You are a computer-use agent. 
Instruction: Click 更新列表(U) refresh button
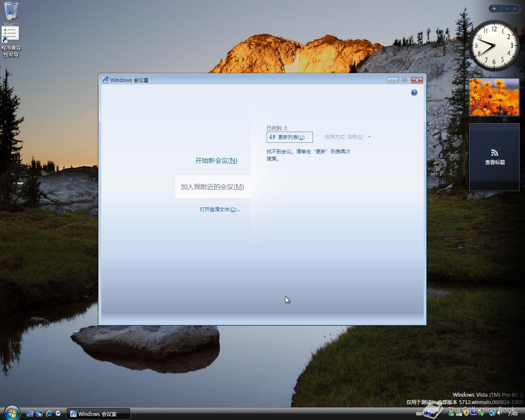pos(290,137)
